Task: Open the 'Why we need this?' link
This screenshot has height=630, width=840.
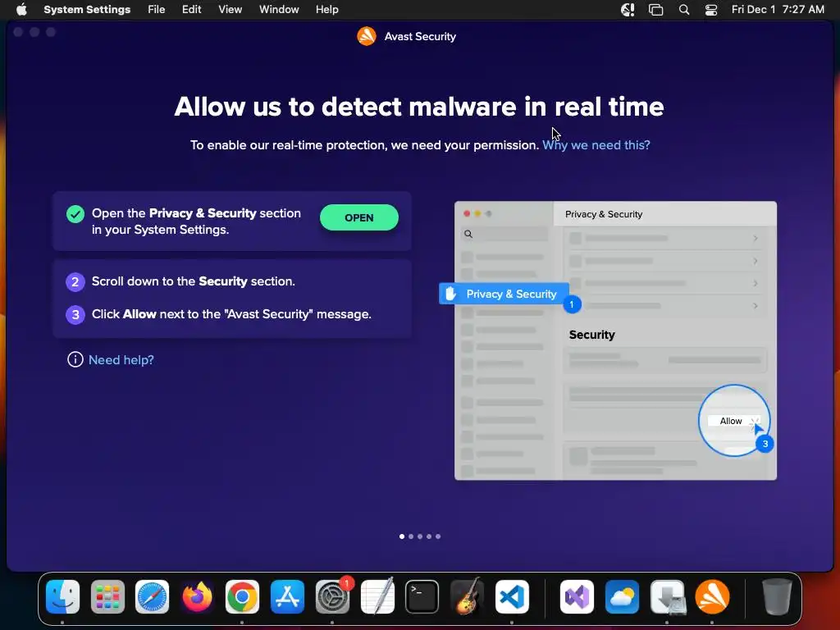Action: (596, 145)
